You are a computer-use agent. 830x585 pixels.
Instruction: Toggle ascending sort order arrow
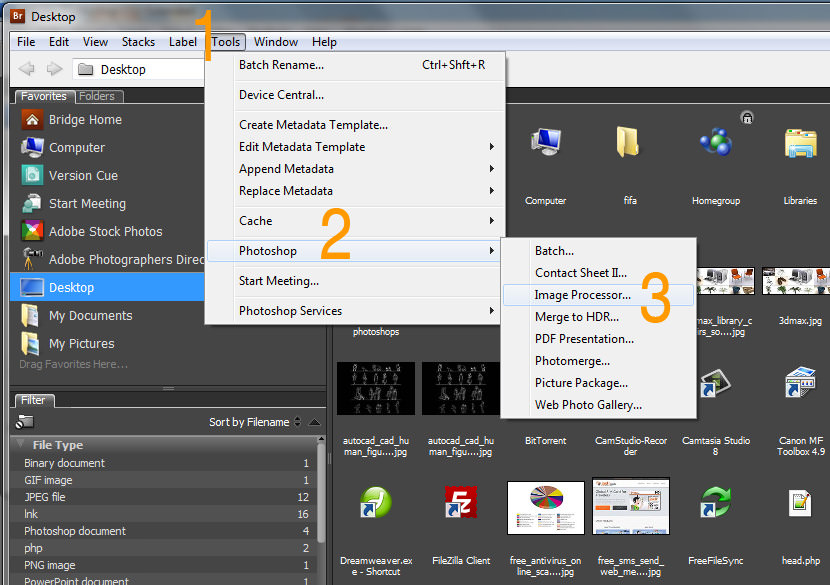pyautogui.click(x=315, y=422)
